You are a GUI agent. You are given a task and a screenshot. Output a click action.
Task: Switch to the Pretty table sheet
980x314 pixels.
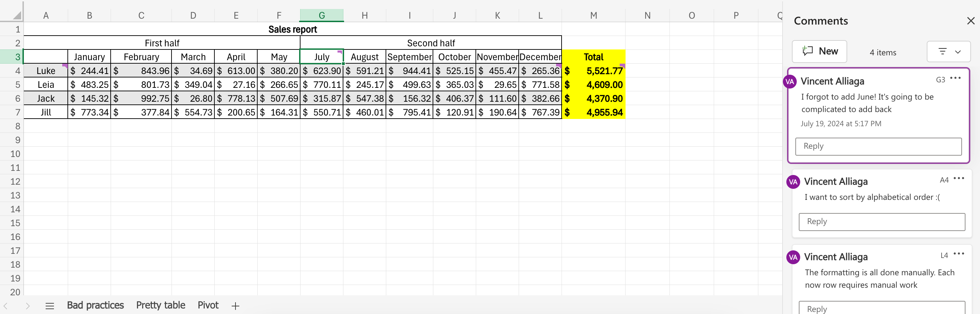pyautogui.click(x=160, y=305)
